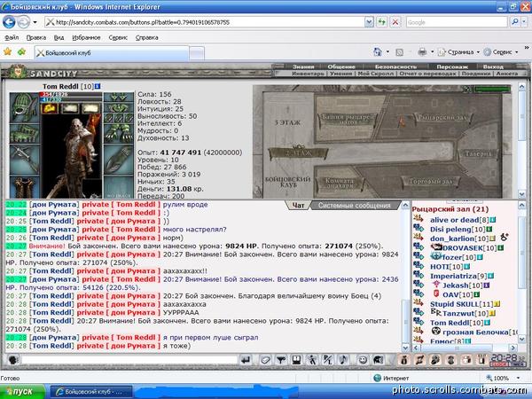This screenshot has width=532, height=399.
Task: Click the private message icon beside Disi peleng
Action: pyautogui.click(x=418, y=229)
